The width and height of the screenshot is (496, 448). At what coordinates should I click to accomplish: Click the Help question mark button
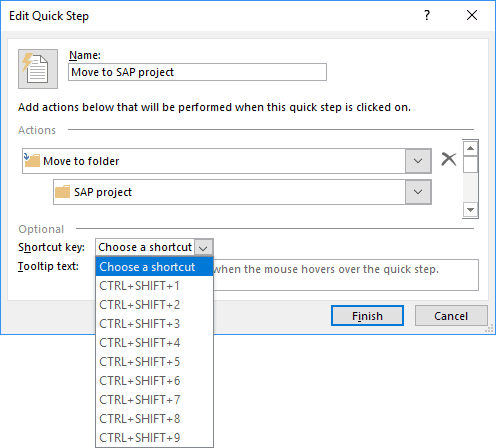(x=427, y=15)
